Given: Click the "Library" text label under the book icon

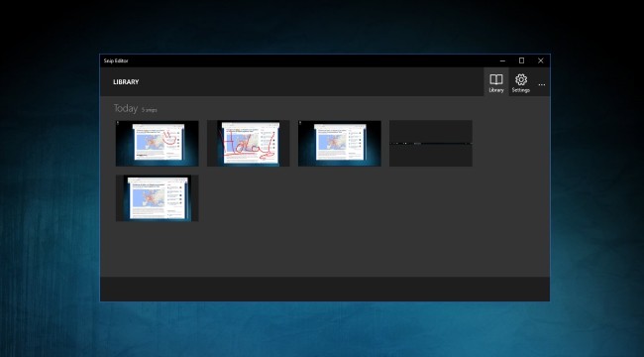Looking at the screenshot, I should pos(496,90).
